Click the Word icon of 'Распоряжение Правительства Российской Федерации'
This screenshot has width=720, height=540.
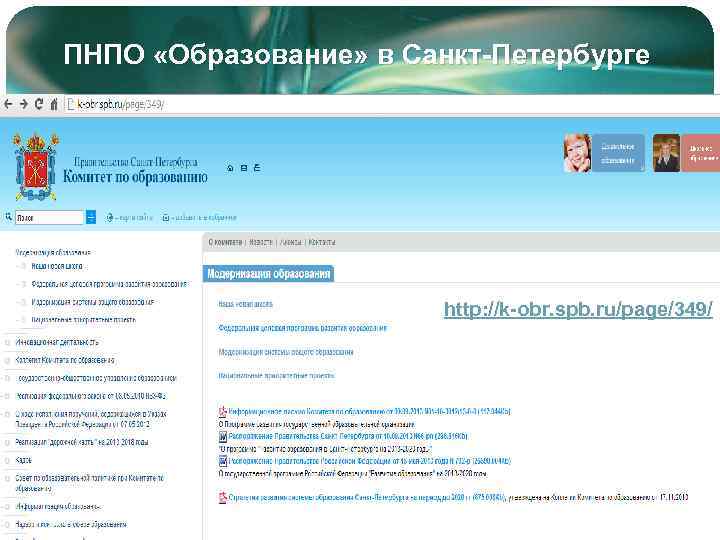click(x=223, y=461)
